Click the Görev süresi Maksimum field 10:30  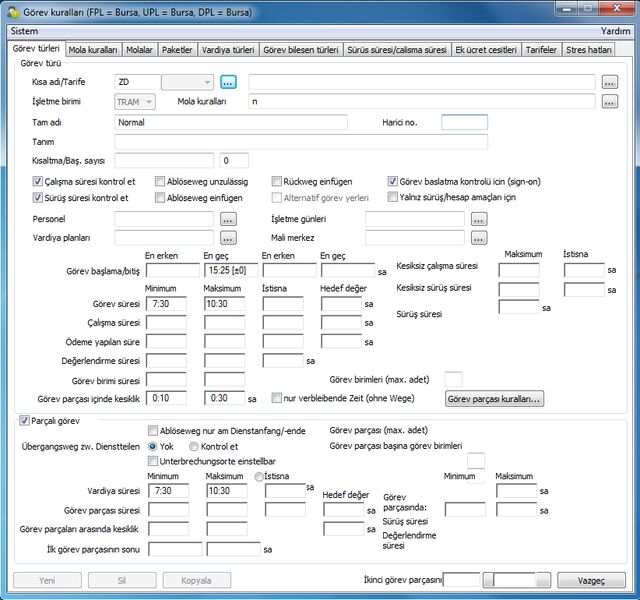coord(225,304)
